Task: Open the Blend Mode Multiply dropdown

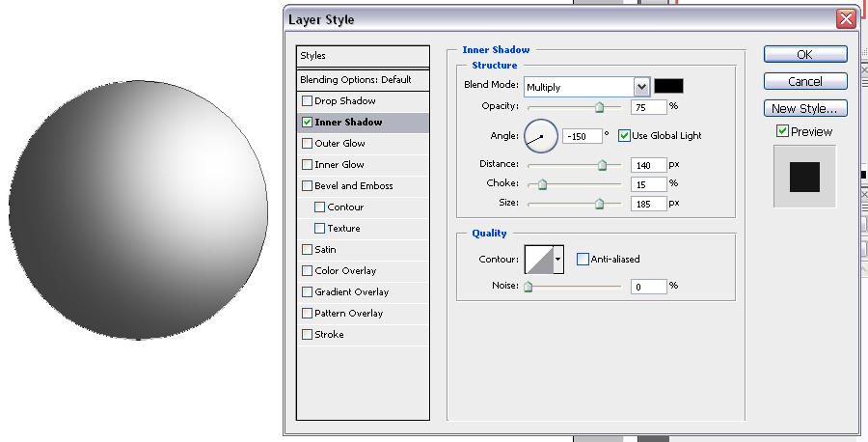Action: [586, 87]
